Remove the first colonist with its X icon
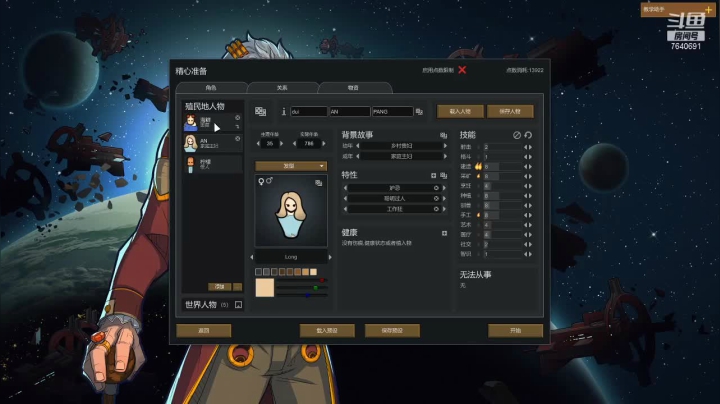720x404 pixels. pyautogui.click(x=237, y=118)
